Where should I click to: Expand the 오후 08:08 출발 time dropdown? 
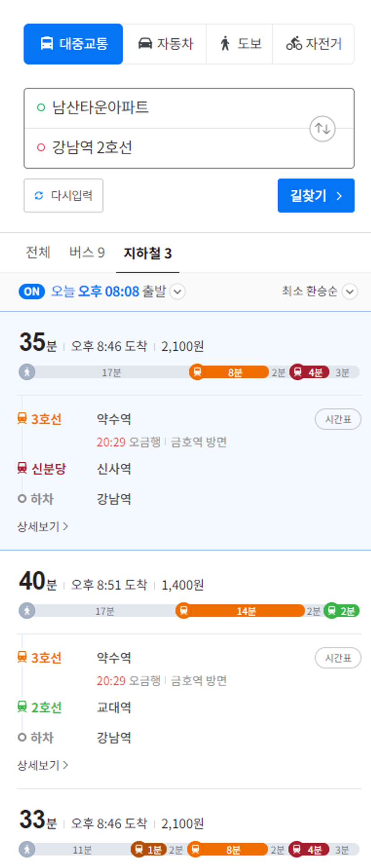pyautogui.click(x=178, y=292)
